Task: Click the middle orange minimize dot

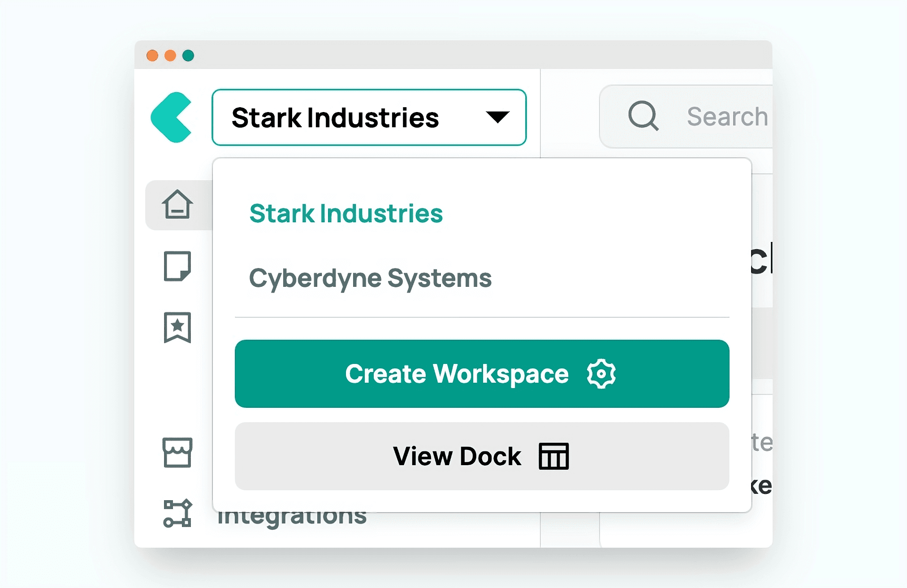Action: pyautogui.click(x=170, y=56)
